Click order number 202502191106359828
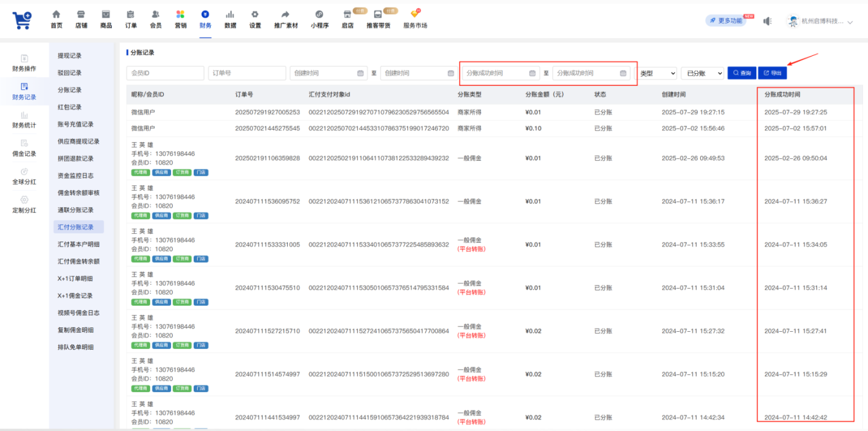868x431 pixels. coord(268,158)
